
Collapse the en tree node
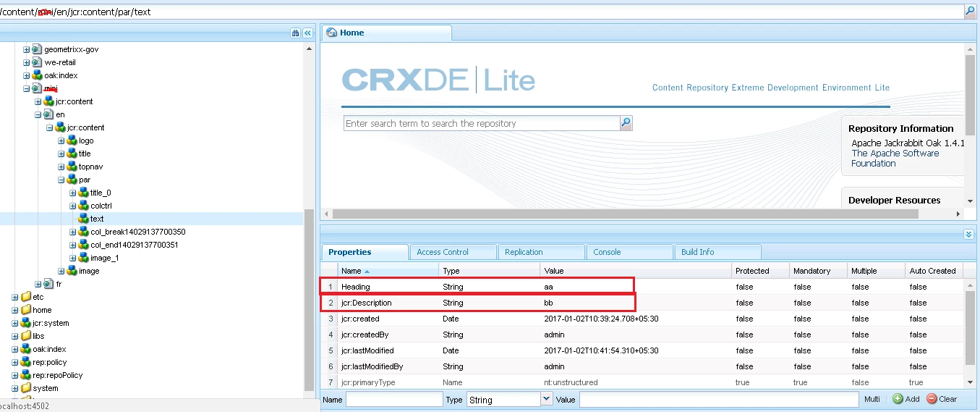tap(38, 114)
